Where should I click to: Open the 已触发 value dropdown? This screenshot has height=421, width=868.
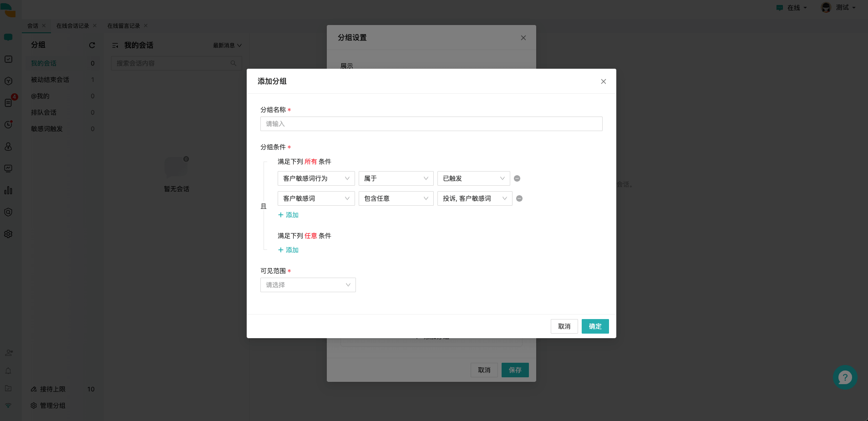coord(474,178)
